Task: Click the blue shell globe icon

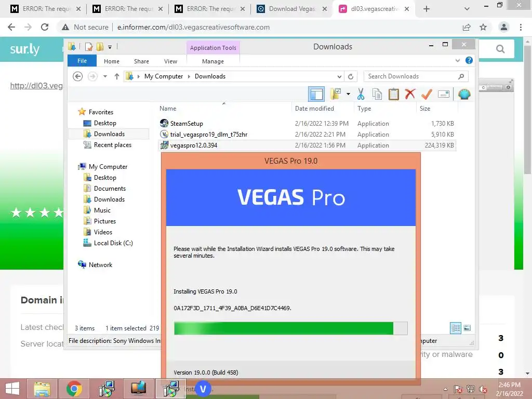Action: (464, 94)
